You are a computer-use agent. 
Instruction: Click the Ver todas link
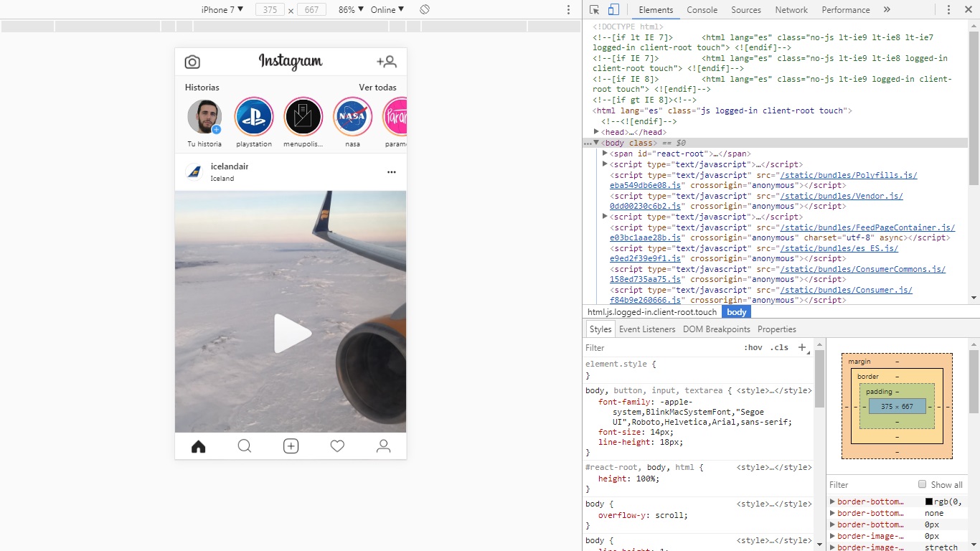coord(377,88)
